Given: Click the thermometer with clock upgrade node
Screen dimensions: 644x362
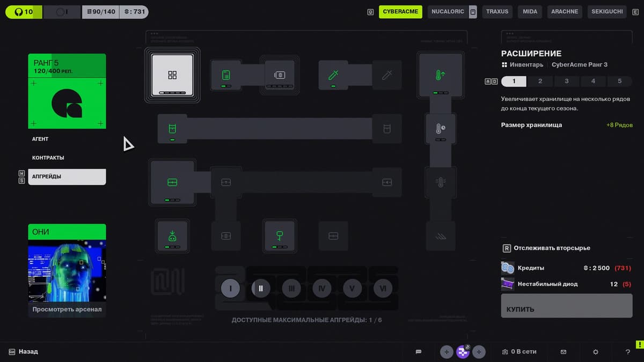Looking at the screenshot, I should tap(440, 129).
